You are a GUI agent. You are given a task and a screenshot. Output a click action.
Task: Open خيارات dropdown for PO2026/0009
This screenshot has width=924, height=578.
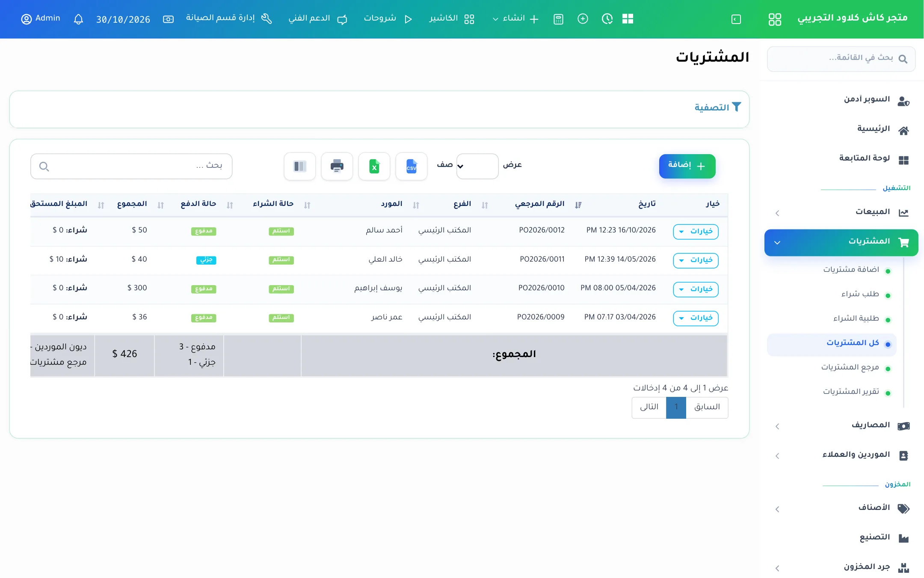click(x=696, y=318)
